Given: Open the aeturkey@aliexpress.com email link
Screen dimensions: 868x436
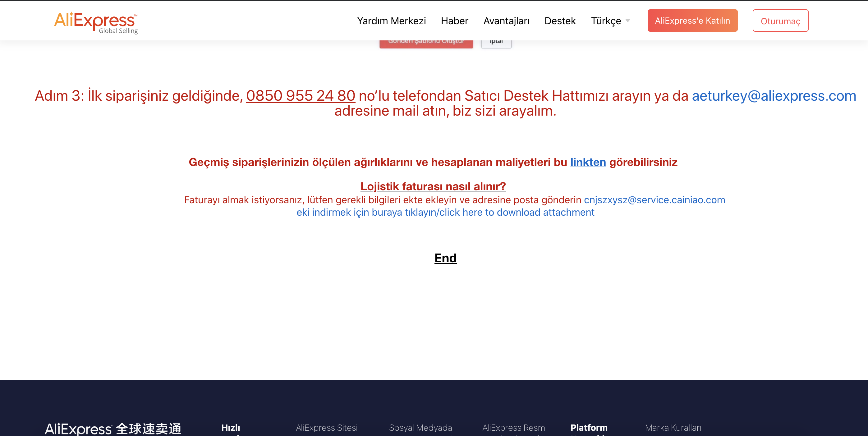Looking at the screenshot, I should (x=774, y=96).
